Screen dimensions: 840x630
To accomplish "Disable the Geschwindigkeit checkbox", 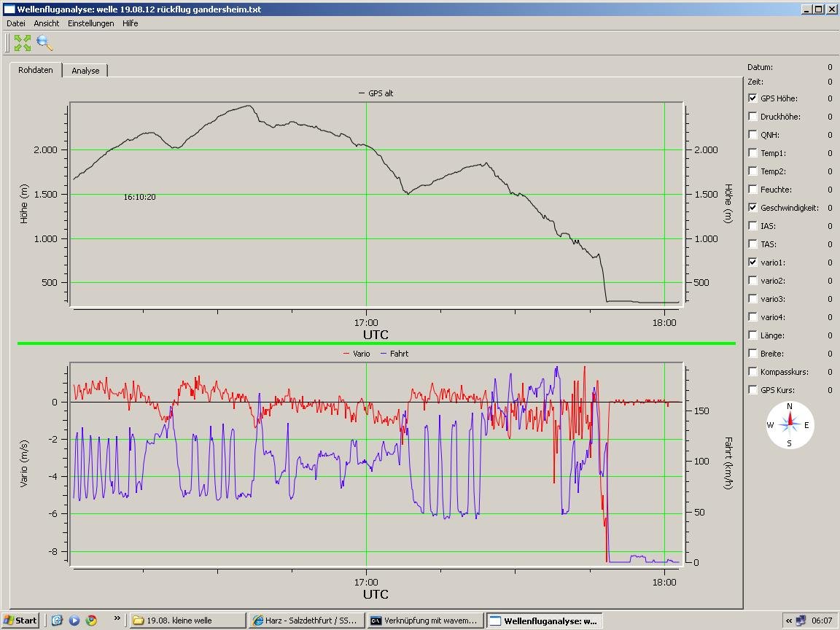I will tap(752, 208).
